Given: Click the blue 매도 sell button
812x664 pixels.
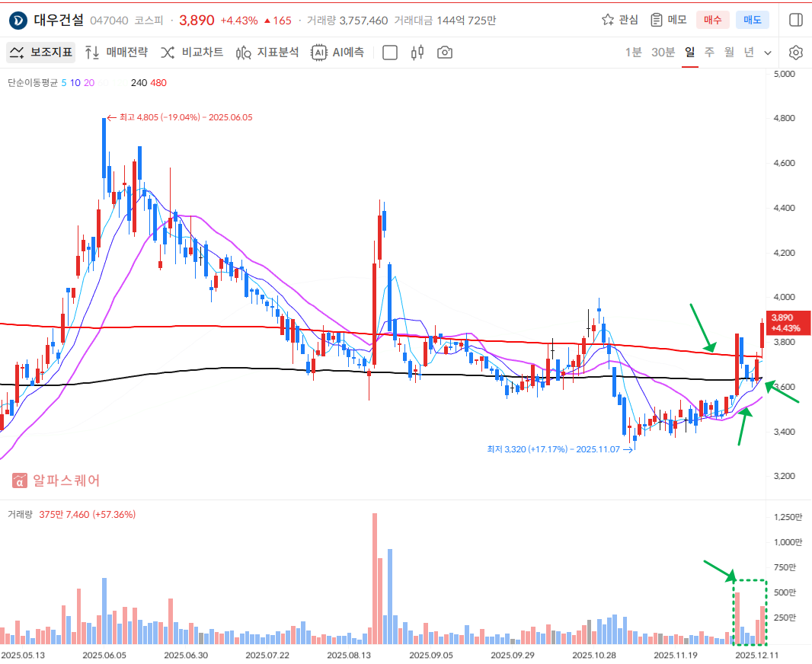Looking at the screenshot, I should [x=752, y=20].
